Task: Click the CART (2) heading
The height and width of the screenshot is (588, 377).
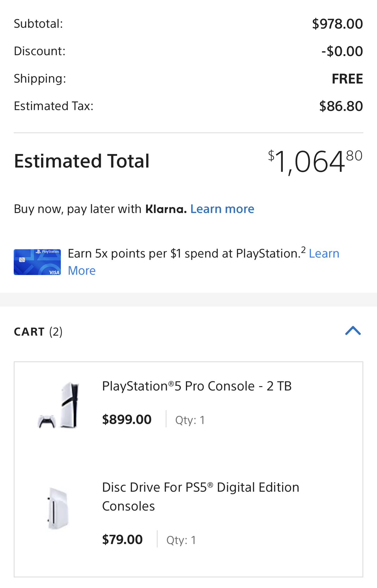Action: 38,332
